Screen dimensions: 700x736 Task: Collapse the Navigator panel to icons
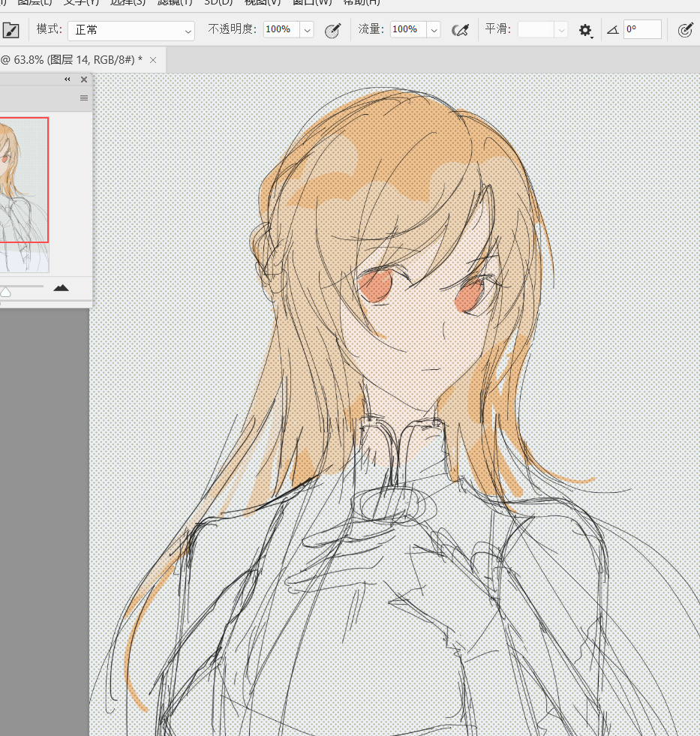click(68, 80)
